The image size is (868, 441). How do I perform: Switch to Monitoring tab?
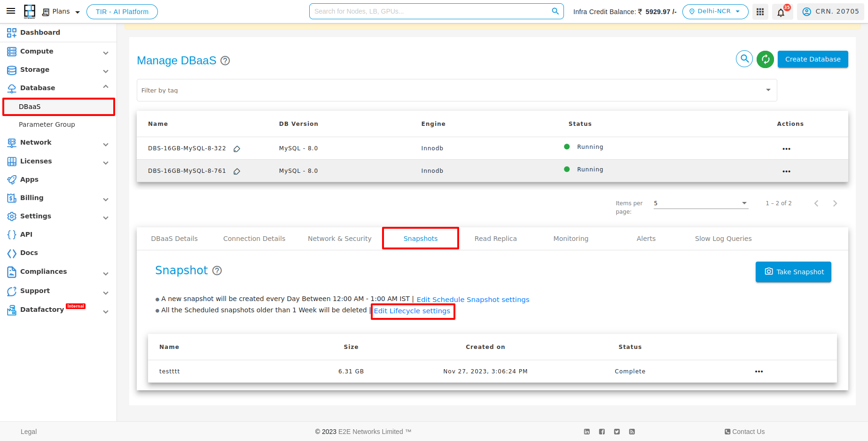pos(571,239)
